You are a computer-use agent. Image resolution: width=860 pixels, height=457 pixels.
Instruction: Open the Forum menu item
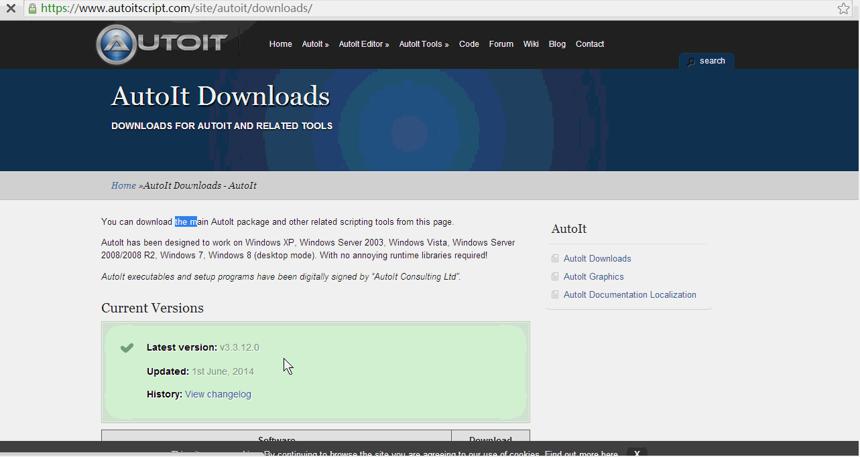point(501,44)
